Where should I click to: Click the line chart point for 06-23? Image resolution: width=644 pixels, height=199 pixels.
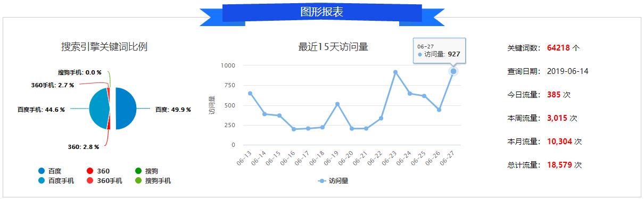(395, 72)
